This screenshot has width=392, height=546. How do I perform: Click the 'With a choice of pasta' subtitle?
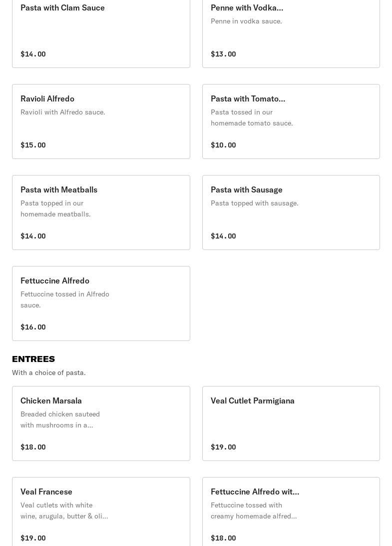pyautogui.click(x=49, y=372)
